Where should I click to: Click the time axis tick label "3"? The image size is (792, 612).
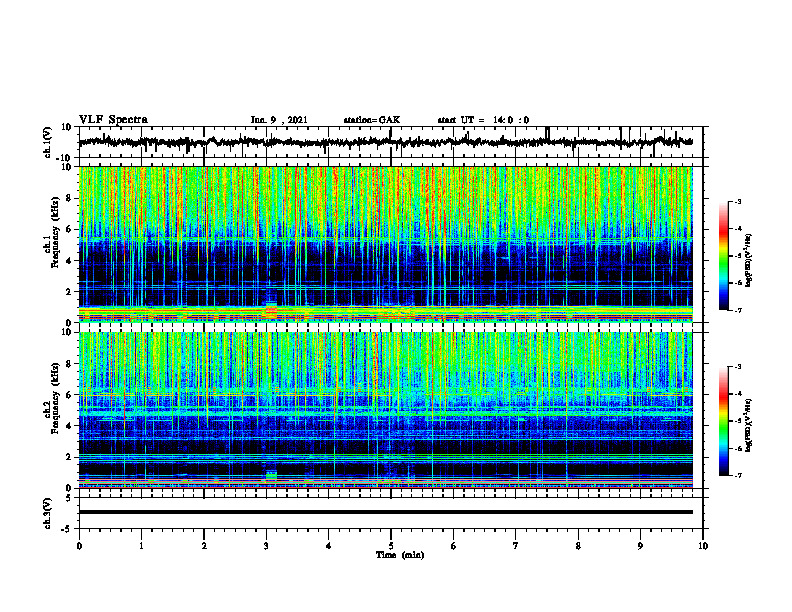[266, 546]
